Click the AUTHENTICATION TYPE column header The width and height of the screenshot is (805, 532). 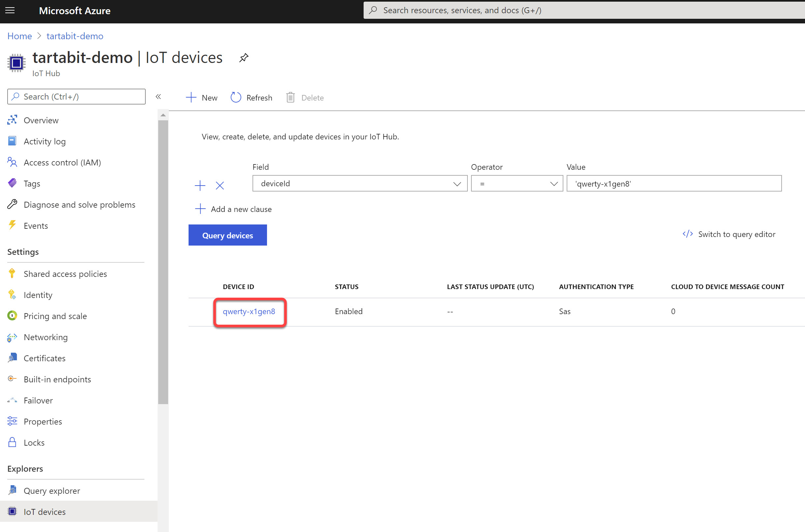click(x=596, y=287)
